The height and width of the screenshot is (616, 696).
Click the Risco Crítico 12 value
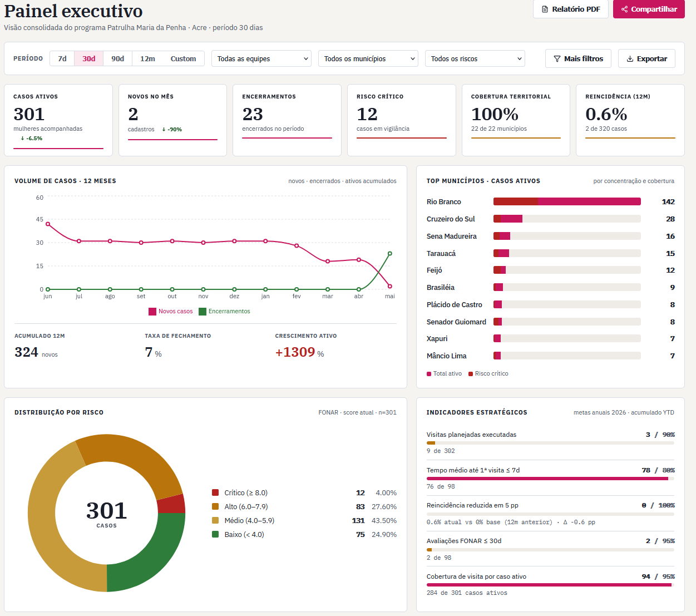(367, 114)
